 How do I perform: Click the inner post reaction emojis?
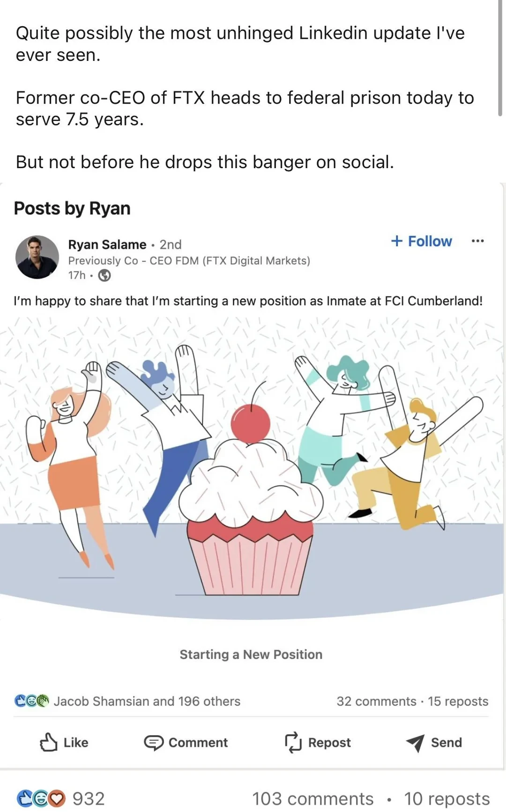[x=31, y=701]
